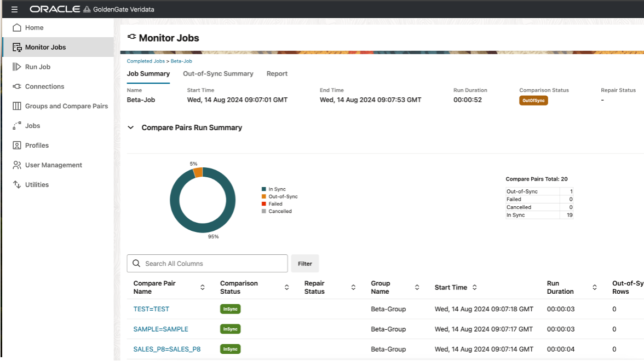This screenshot has width=644, height=361.
Task: Toggle the Failed legend entry
Action: (275, 204)
